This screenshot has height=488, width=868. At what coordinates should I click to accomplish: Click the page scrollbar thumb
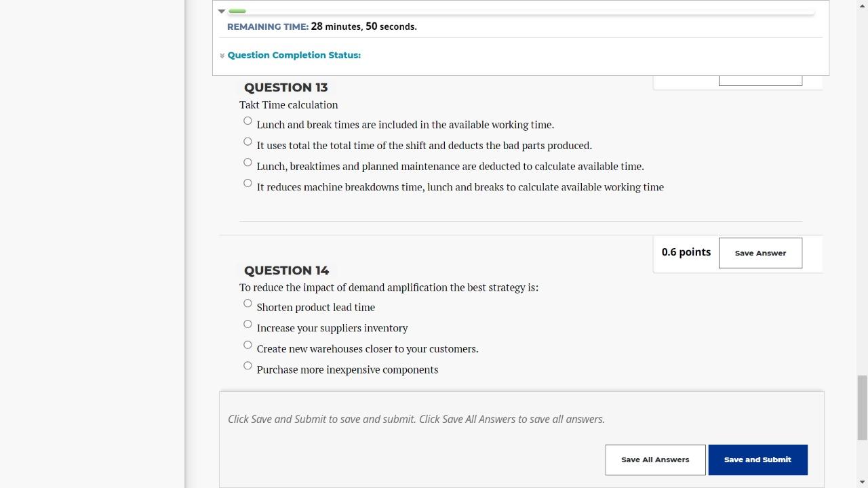[862, 407]
